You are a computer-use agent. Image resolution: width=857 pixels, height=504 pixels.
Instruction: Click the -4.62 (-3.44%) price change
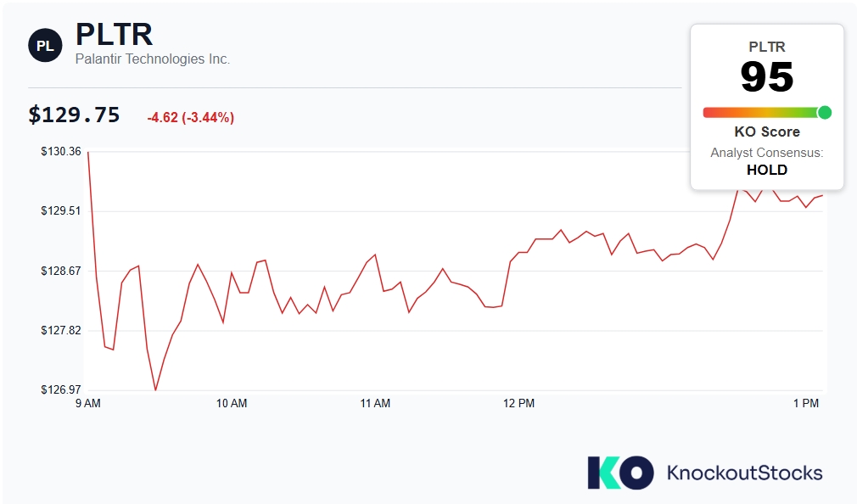191,118
